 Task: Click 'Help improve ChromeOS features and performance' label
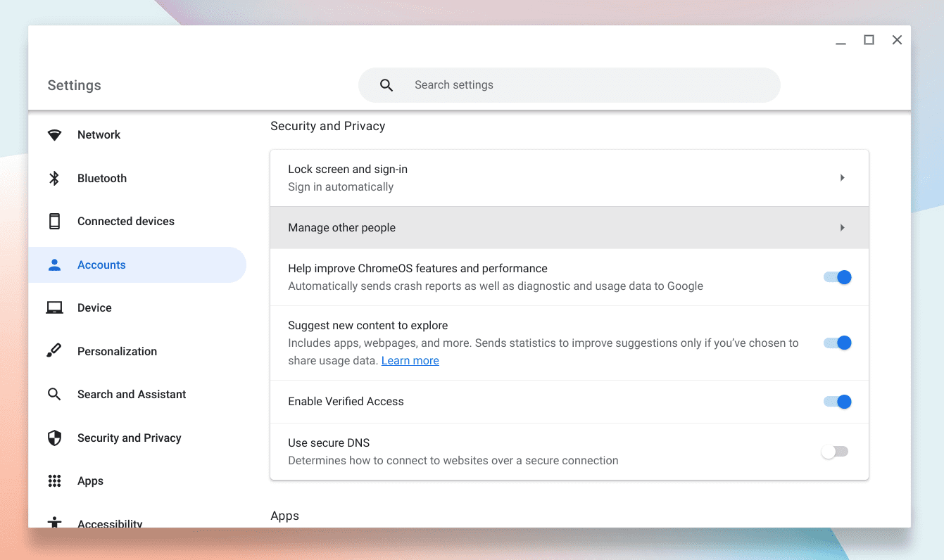click(x=417, y=269)
